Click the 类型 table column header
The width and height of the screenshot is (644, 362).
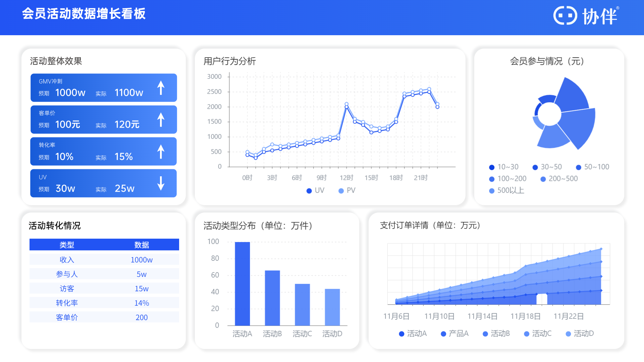(x=67, y=245)
